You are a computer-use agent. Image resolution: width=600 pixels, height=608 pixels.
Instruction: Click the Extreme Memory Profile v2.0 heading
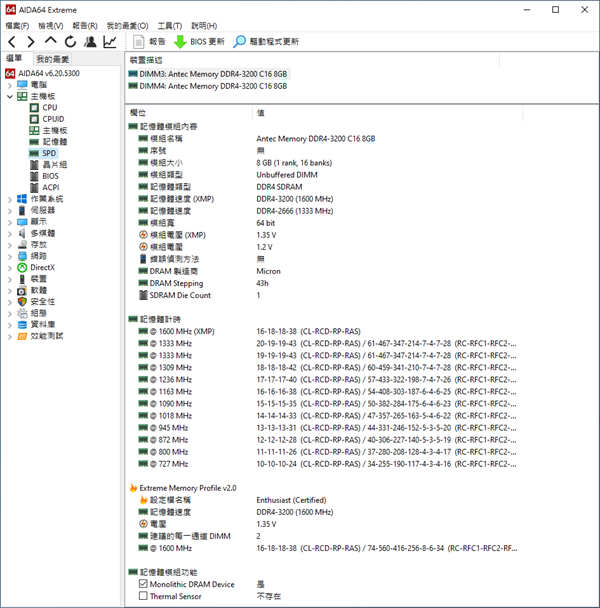click(x=188, y=488)
